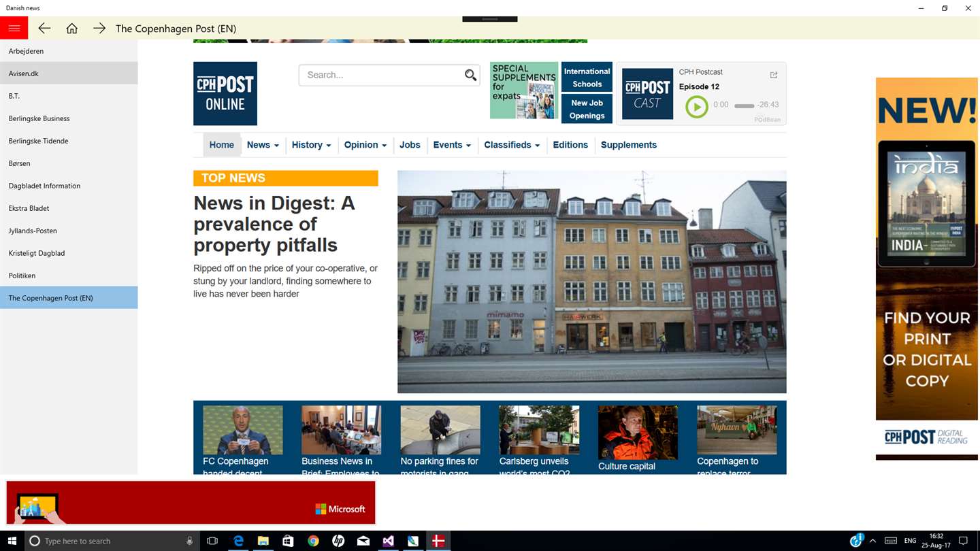This screenshot has height=551, width=980.
Task: Go forward with the right arrow
Action: click(x=99, y=28)
